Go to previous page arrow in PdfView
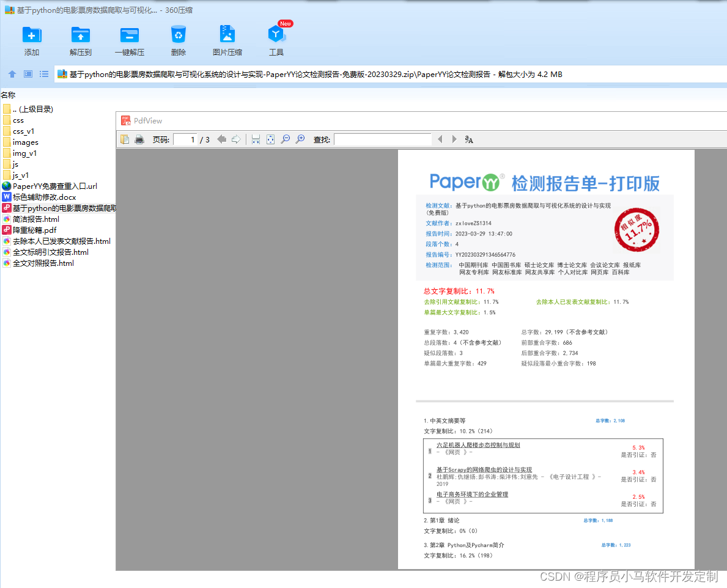727x588 pixels. point(221,139)
